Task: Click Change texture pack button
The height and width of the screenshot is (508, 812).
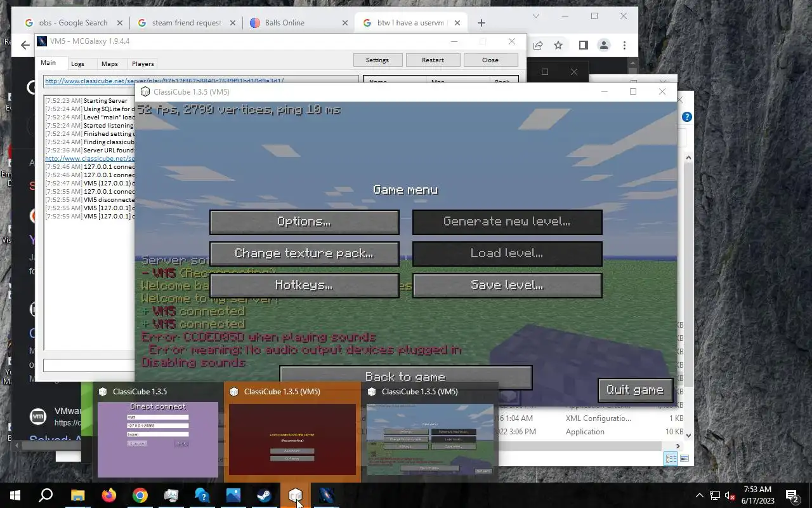Action: coord(304,253)
